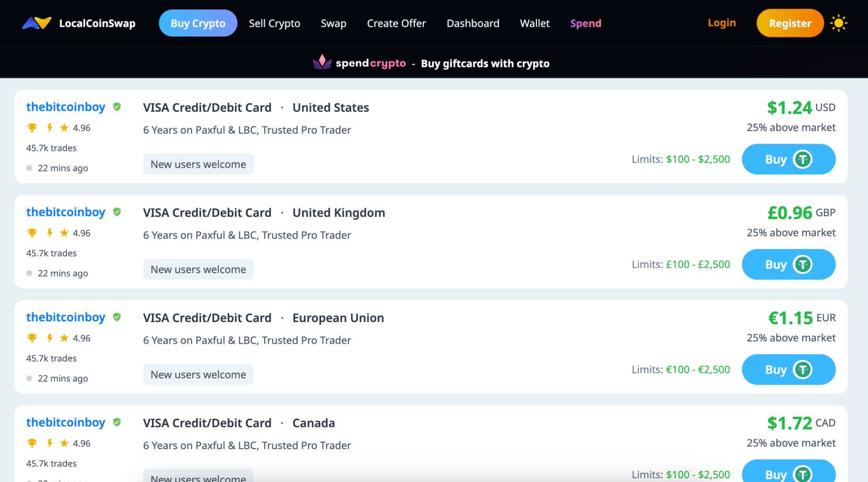Buy USDT from the United States offer
The height and width of the screenshot is (482, 868).
(x=788, y=159)
